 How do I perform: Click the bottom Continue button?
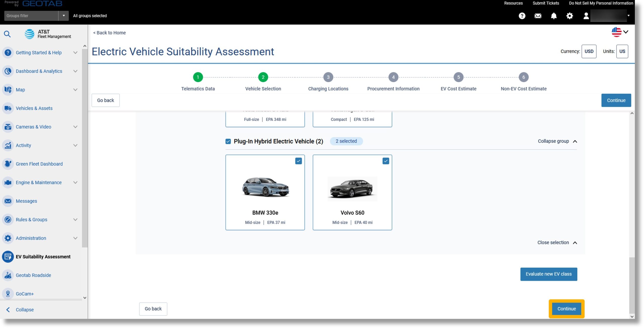click(567, 309)
